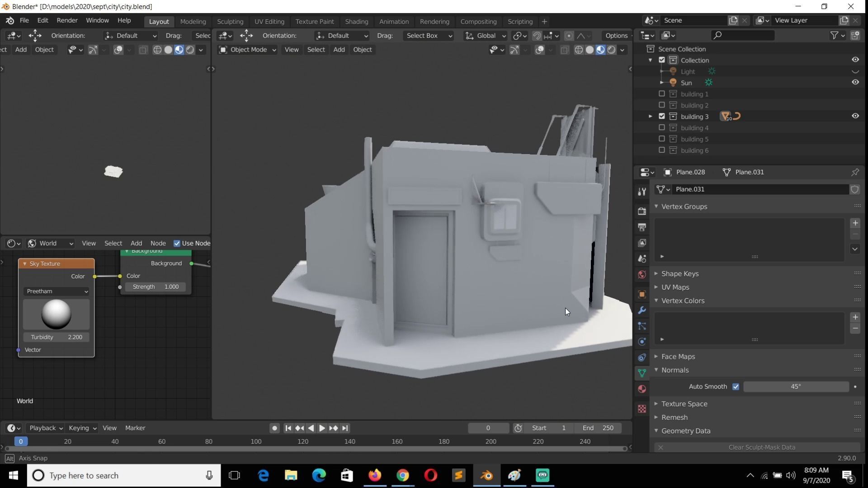868x488 pixels.
Task: Add a new vertex color layer
Action: coord(855,317)
